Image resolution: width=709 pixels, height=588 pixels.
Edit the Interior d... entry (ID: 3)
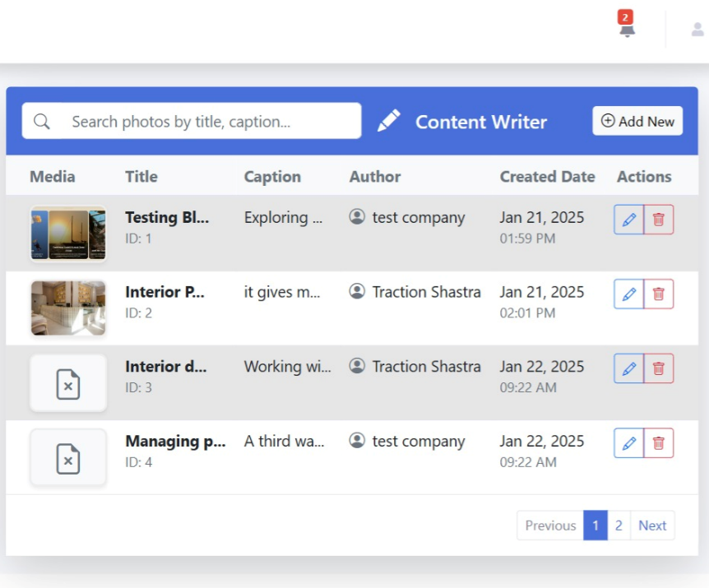[628, 368]
